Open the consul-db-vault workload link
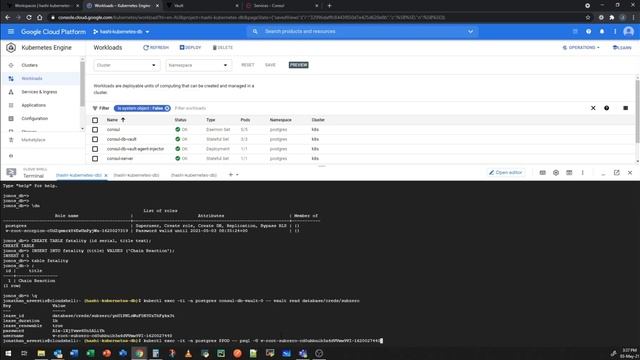Screen dimensions: 640x360 coord(122,139)
